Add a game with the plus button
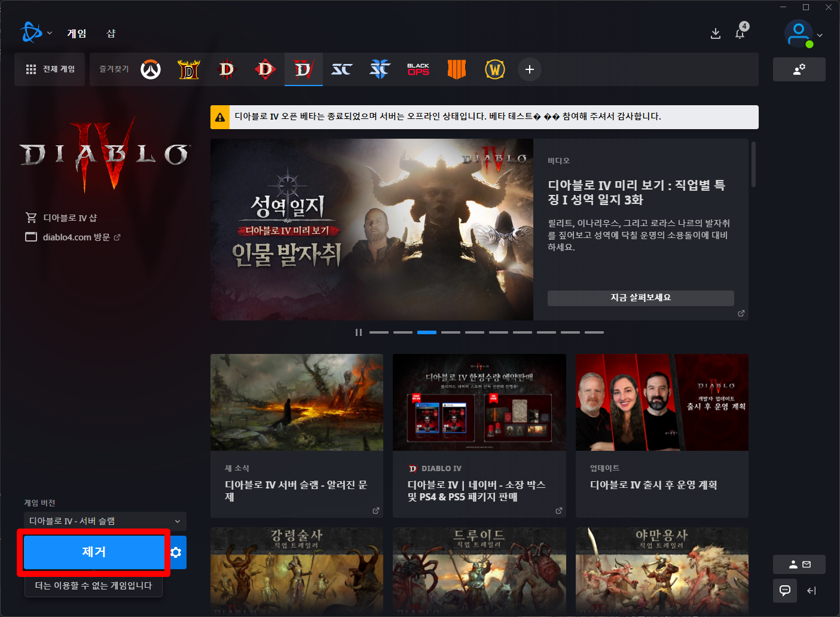 coord(530,69)
